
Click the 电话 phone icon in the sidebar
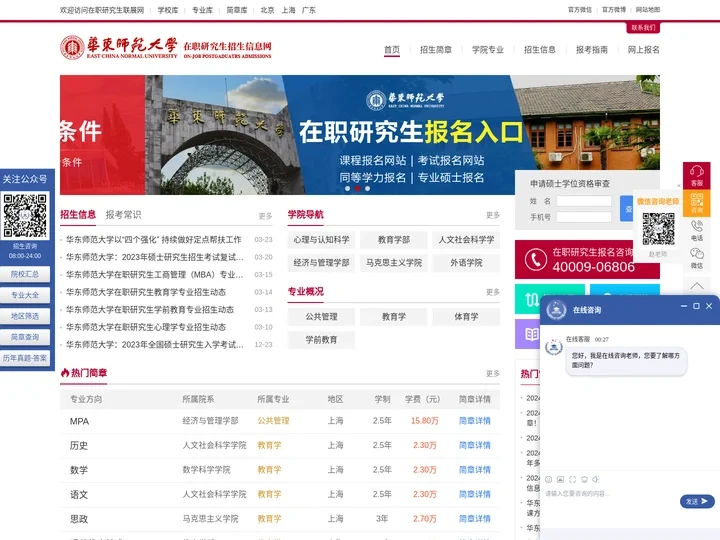coord(697,231)
